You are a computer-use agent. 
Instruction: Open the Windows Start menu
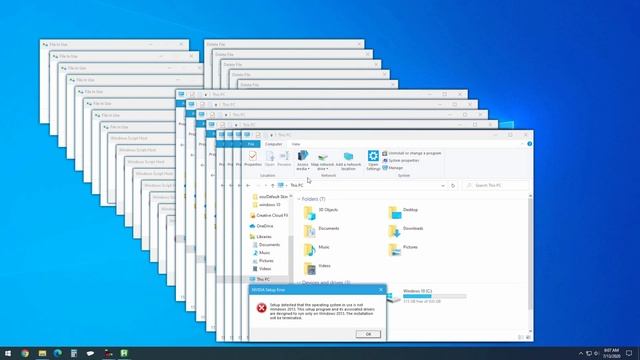click(8, 353)
